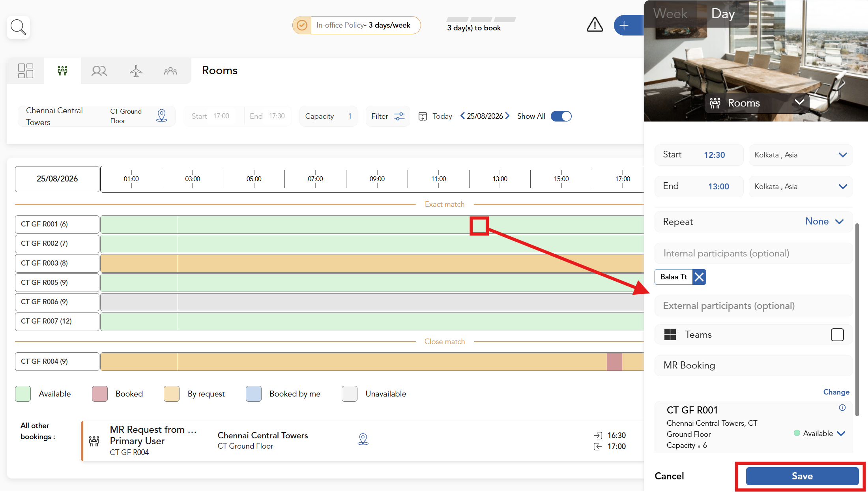Click the Internal participants field
The image size is (868, 492).
click(754, 253)
